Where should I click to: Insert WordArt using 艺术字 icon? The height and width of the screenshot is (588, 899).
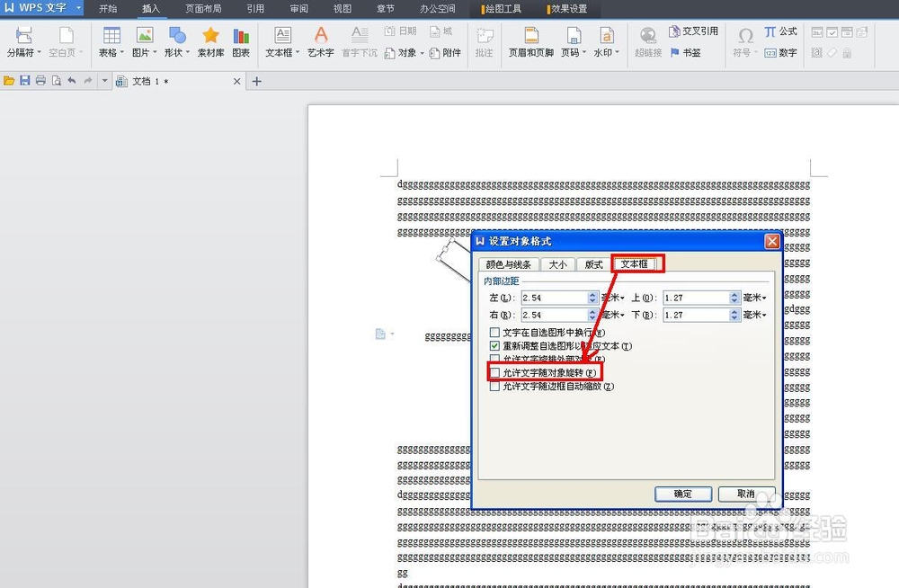(x=321, y=36)
